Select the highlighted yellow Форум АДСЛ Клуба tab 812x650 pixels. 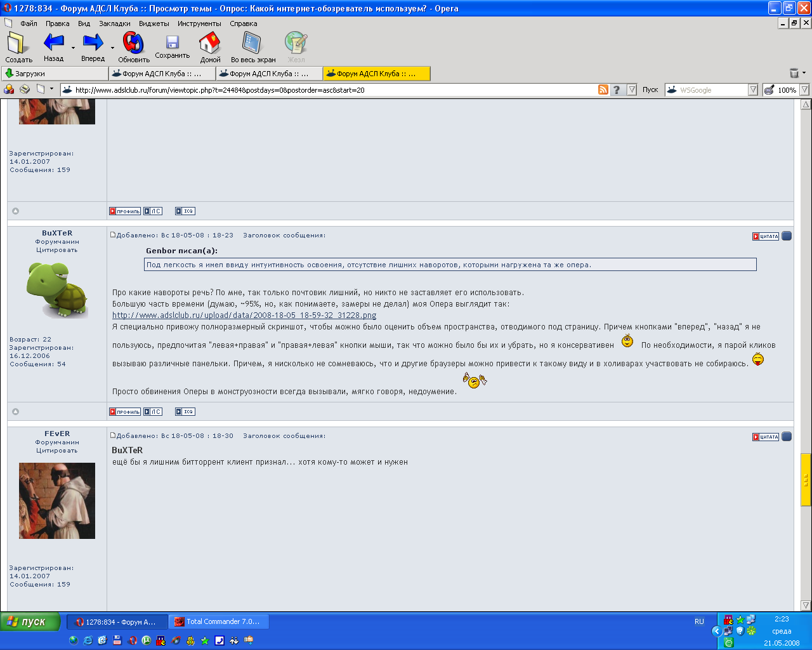(377, 74)
